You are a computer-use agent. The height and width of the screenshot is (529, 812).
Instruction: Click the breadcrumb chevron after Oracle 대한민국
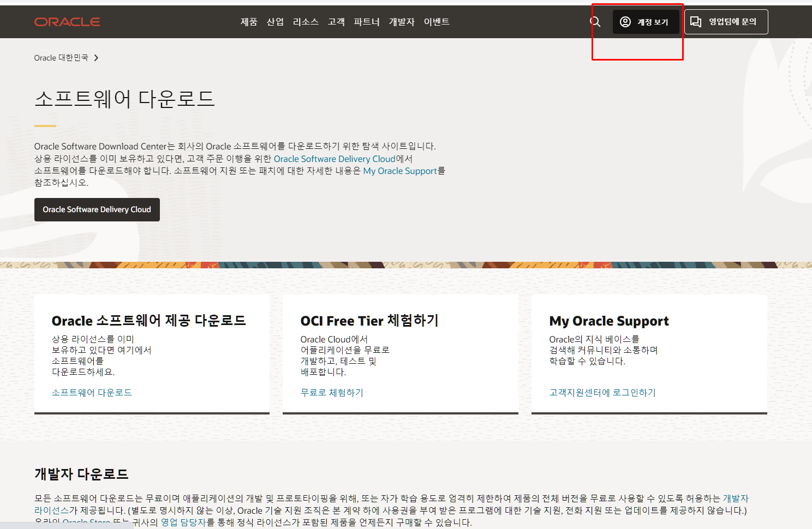point(96,58)
